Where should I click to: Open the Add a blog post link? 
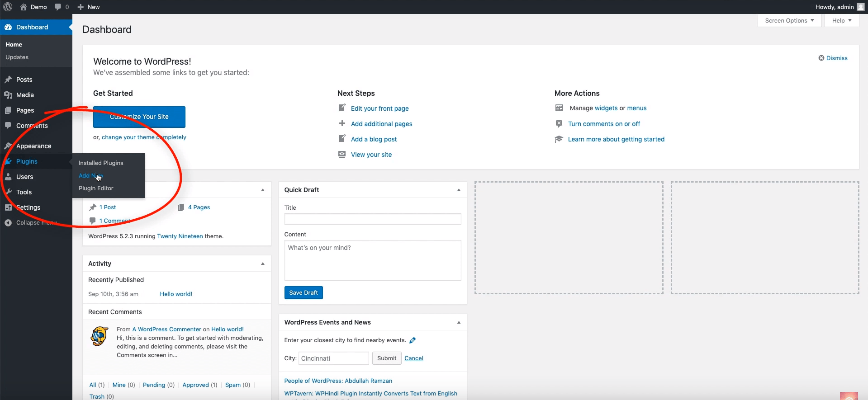tap(374, 139)
